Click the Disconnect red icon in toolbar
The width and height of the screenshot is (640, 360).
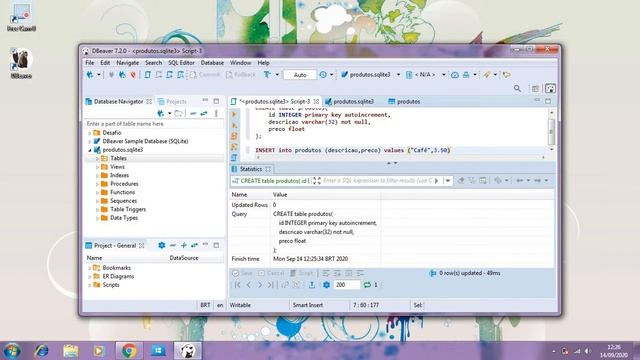coord(133,75)
